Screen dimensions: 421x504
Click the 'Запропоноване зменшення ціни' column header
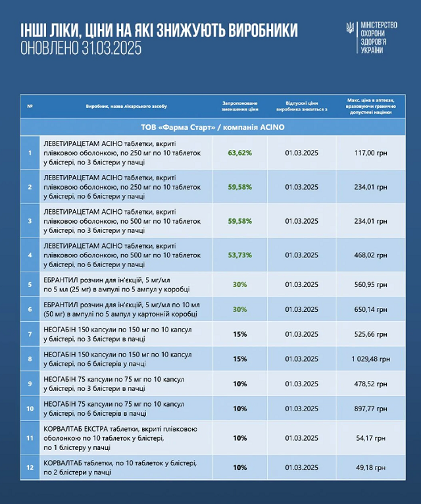coord(240,106)
